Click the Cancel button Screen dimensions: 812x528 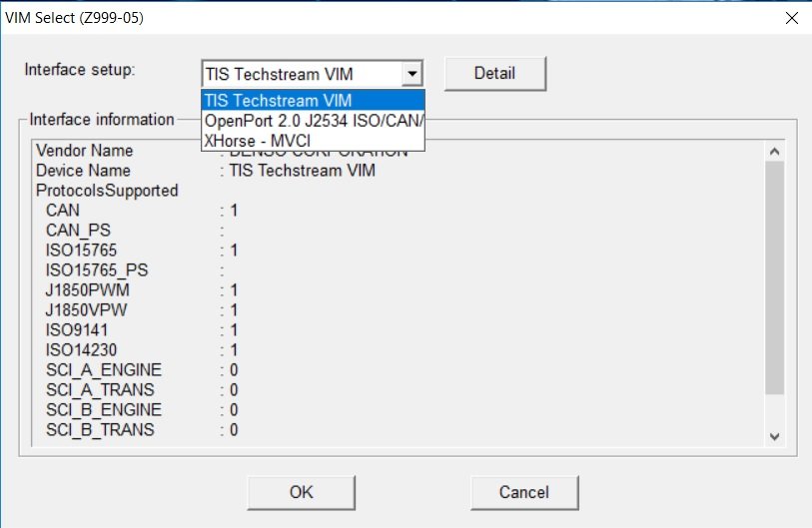524,492
